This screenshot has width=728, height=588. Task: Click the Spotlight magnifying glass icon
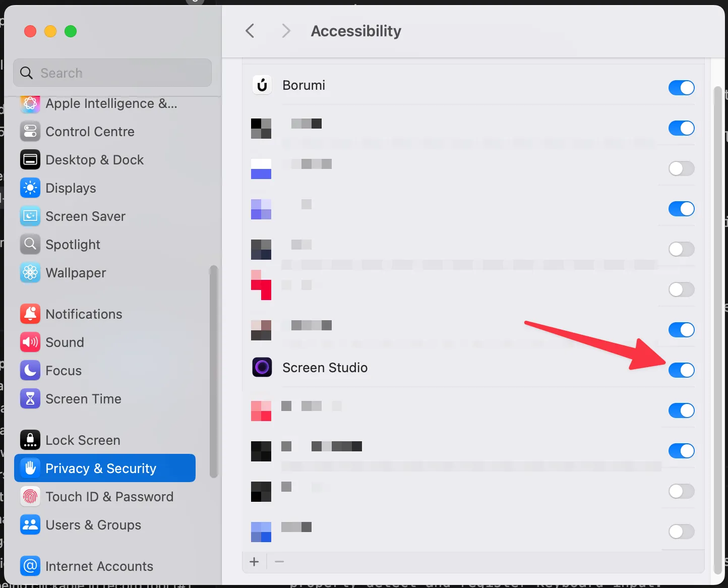pyautogui.click(x=30, y=244)
